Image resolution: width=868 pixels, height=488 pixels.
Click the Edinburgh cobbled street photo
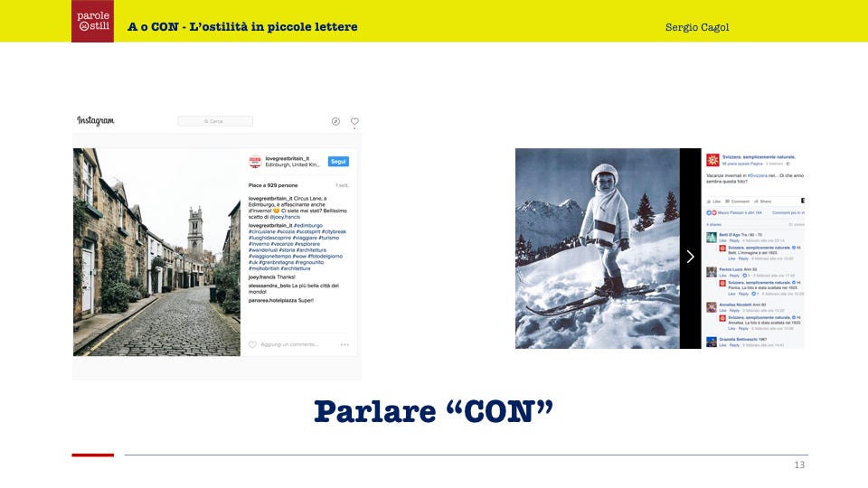pyautogui.click(x=156, y=252)
